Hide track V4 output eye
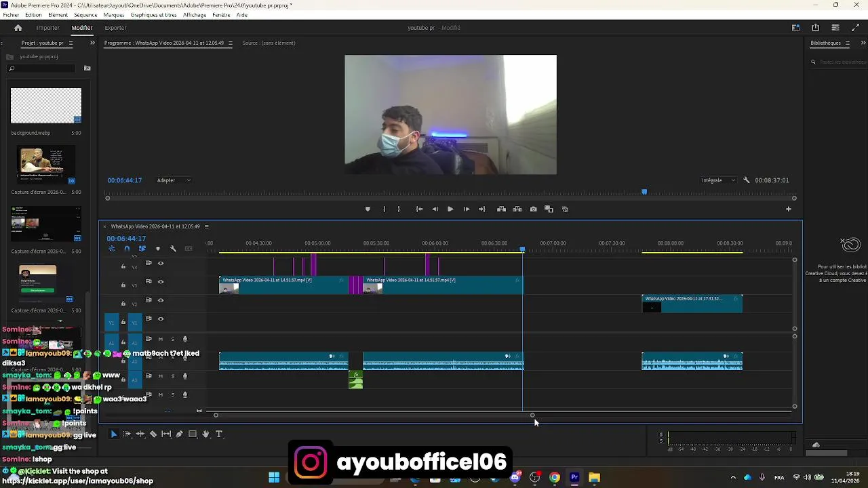 tap(161, 263)
